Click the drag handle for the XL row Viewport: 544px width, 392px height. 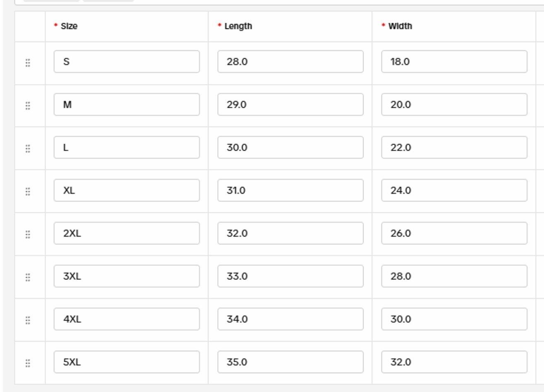point(28,191)
